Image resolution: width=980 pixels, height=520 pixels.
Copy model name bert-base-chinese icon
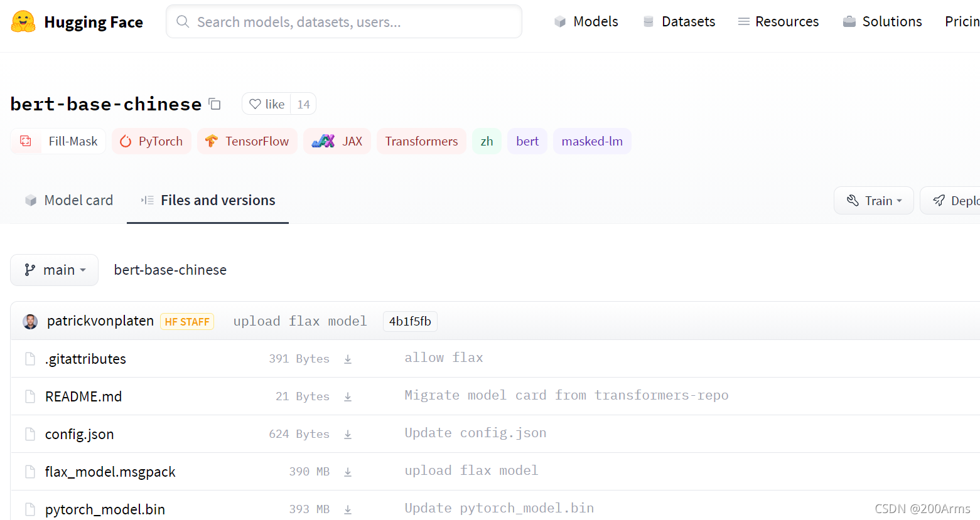point(215,103)
